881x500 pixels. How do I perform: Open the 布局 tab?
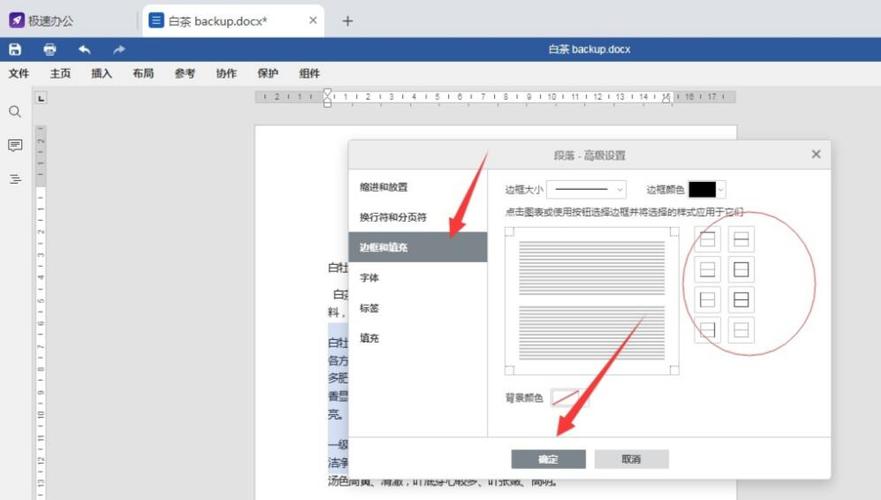(143, 73)
